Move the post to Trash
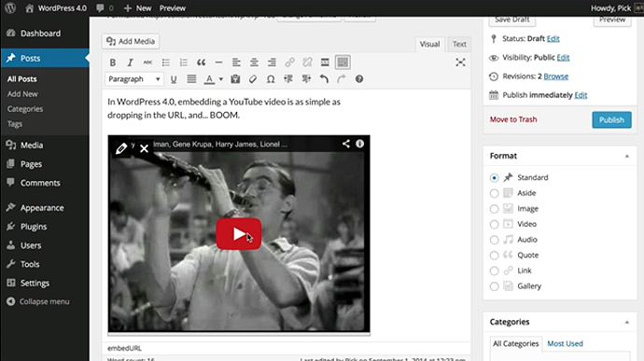Screen dimensions: 644x361 point(513,119)
